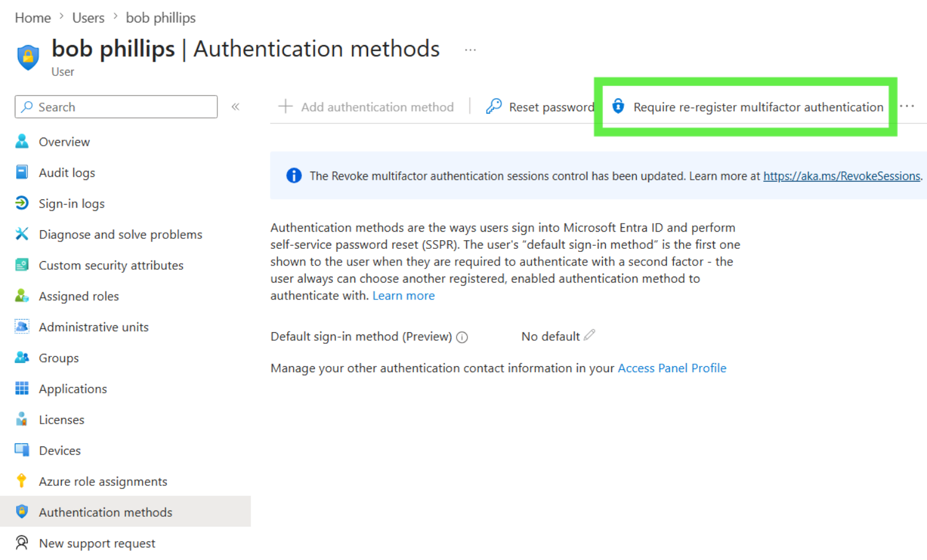Click the Licenses icon in sidebar

[x=22, y=419]
